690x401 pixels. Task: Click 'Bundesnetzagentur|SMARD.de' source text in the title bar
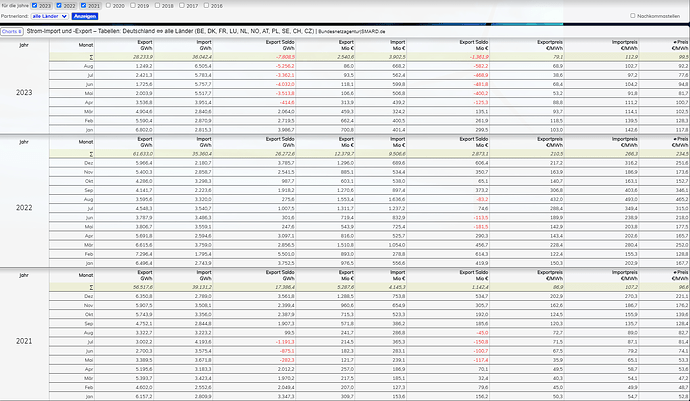click(x=352, y=32)
